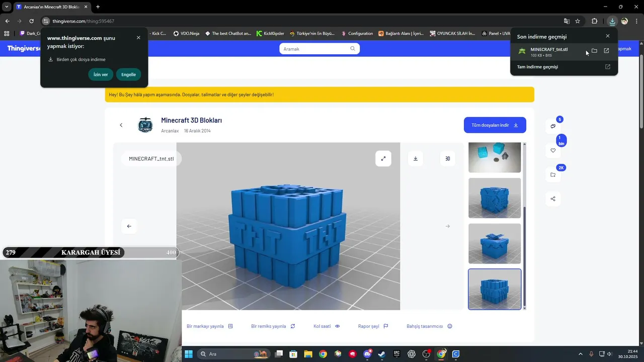Click the taskbar Ara search box
Viewport: 644px width, 362px height.
click(234, 354)
